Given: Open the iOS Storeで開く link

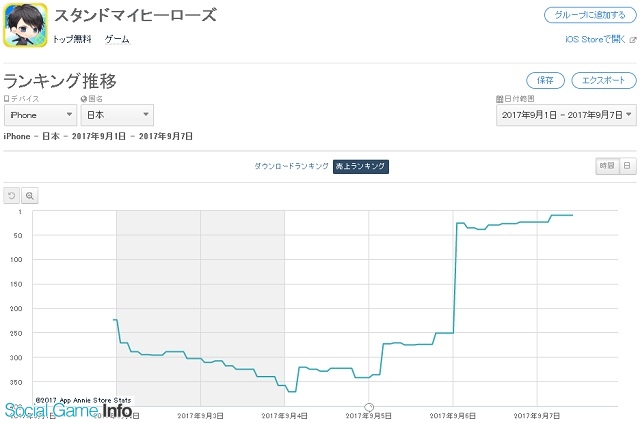Looking at the screenshot, I should click(x=596, y=40).
